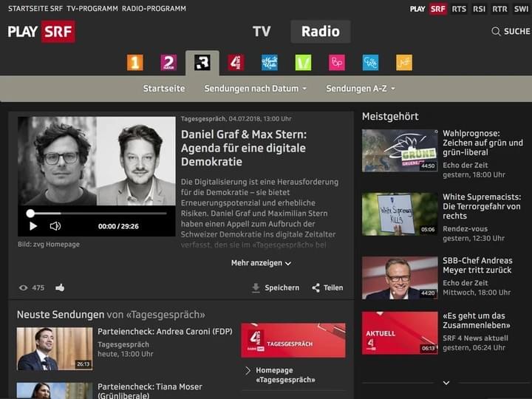Switch to the green SRF Virus icon
Screen dimensions: 532x399
coord(303,63)
